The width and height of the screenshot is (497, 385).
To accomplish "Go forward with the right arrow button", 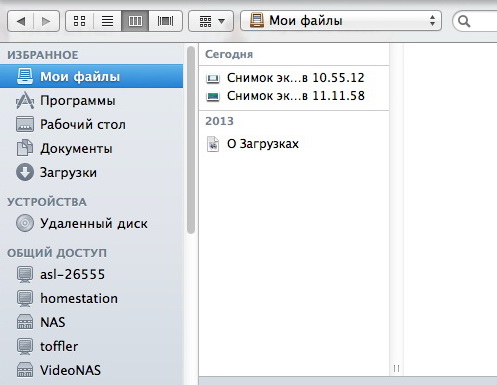I will 46,21.
